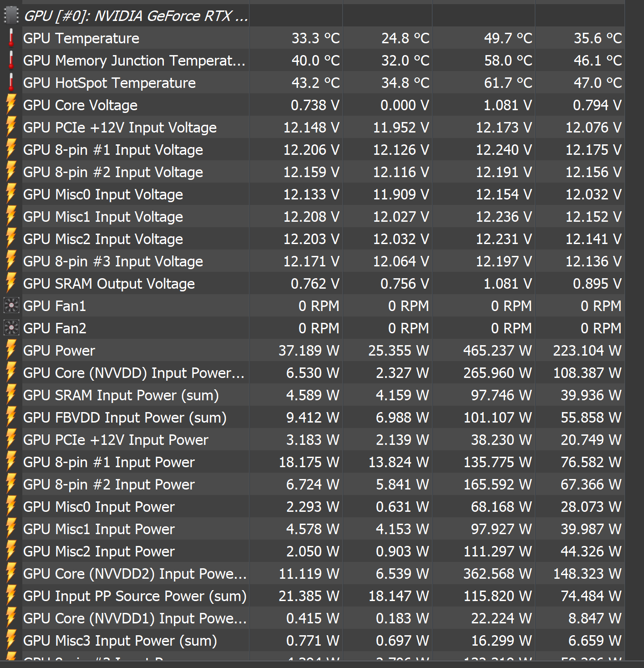Click the thermometer icon for GPU HotSpot Temperature

[11, 83]
